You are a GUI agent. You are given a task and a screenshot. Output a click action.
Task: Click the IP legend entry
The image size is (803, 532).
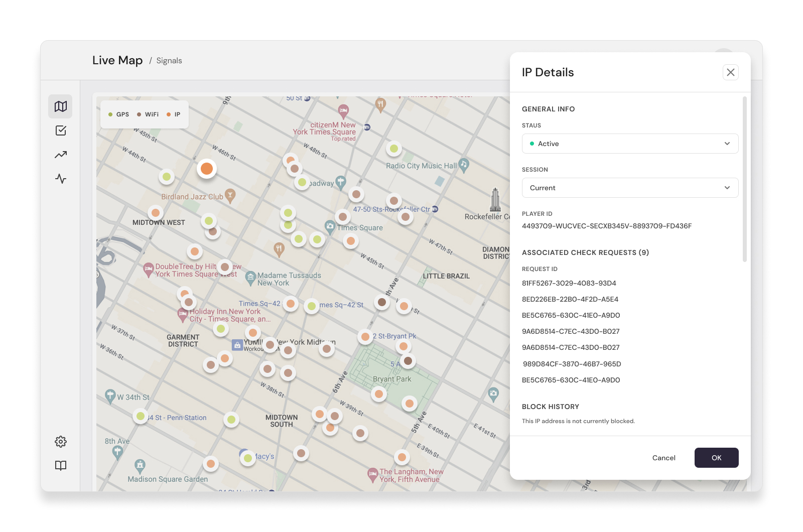(174, 114)
